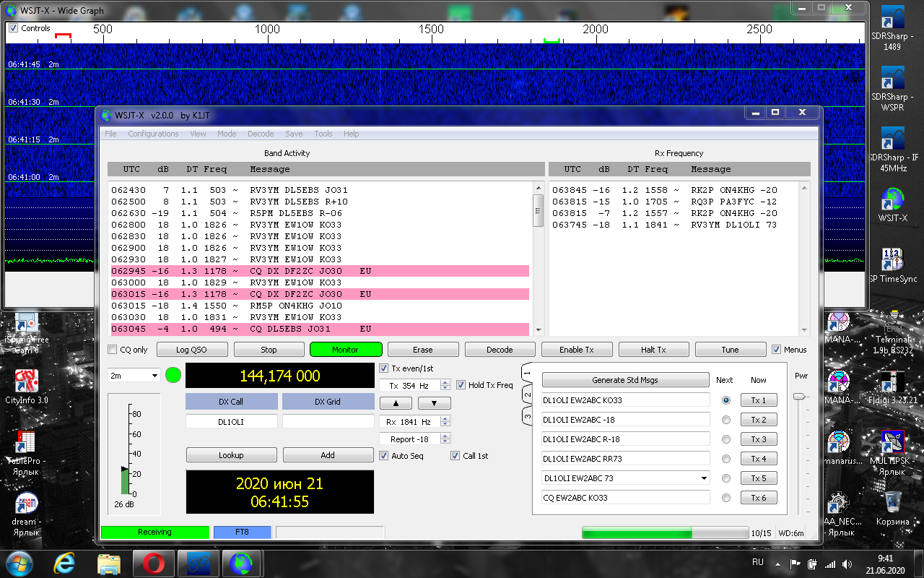This screenshot has height=578, width=924.
Task: Toggle the CQ only checkbox
Action: (113, 350)
